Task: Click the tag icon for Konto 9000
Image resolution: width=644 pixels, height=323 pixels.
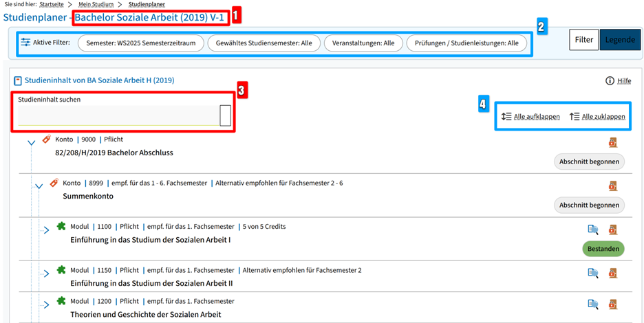Action: click(x=46, y=139)
